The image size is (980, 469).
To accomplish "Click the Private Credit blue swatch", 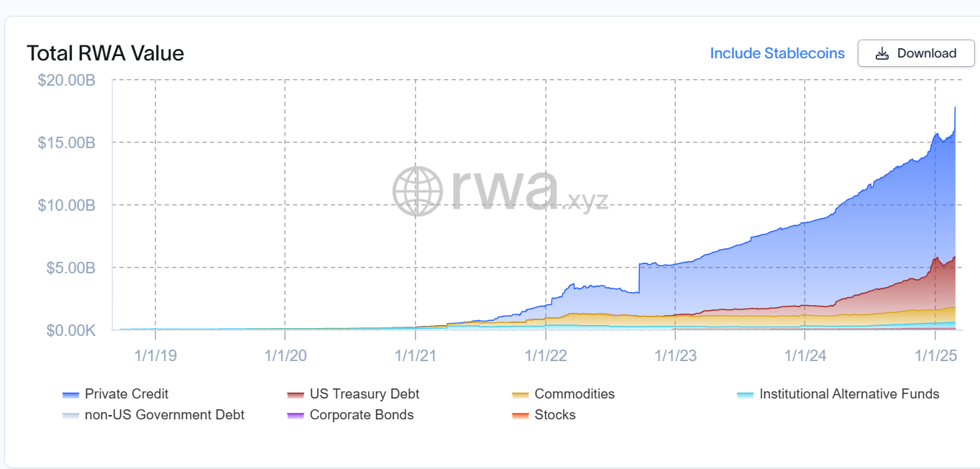I will click(x=70, y=394).
